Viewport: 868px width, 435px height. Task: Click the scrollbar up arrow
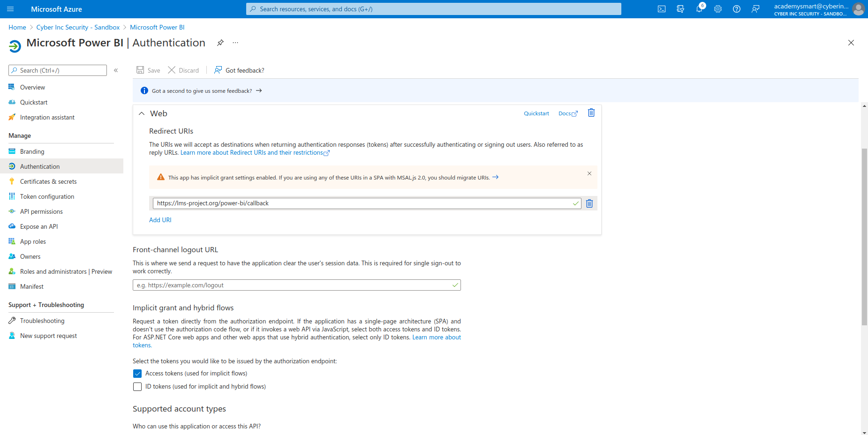[x=864, y=106]
